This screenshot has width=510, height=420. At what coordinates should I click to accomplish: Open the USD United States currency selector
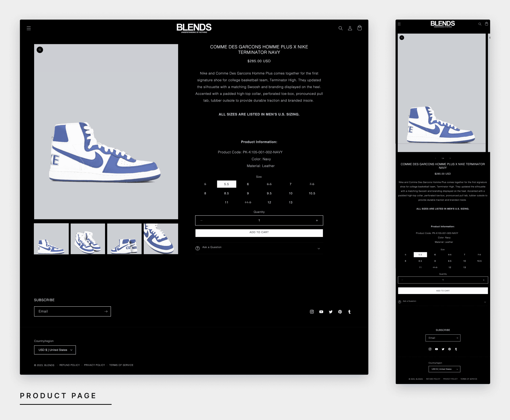[55, 350]
